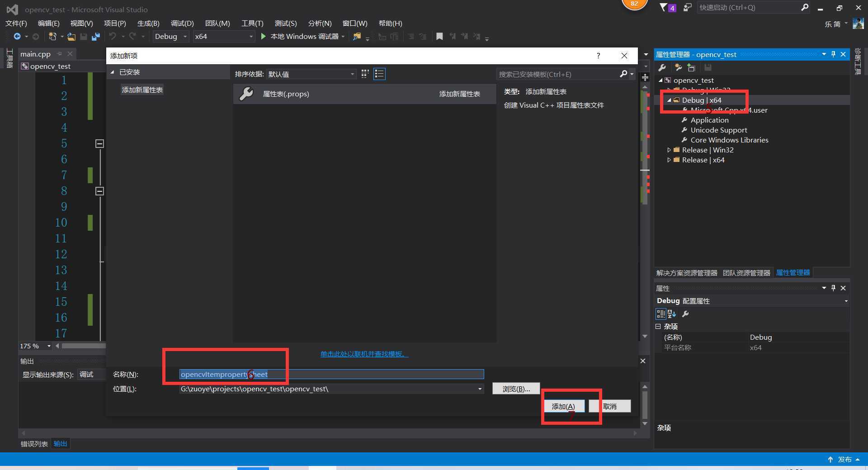Image resolution: width=868 pixels, height=470 pixels.
Task: Click the find templates online link
Action: tap(364, 354)
